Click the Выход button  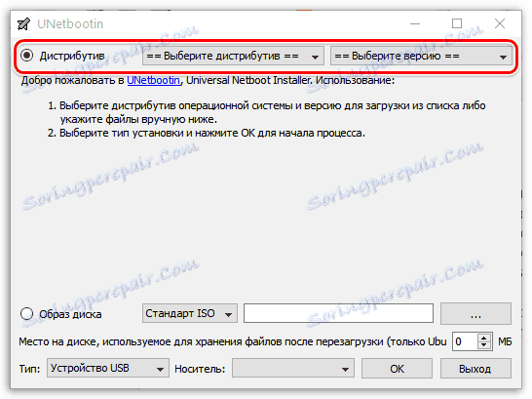475,368
